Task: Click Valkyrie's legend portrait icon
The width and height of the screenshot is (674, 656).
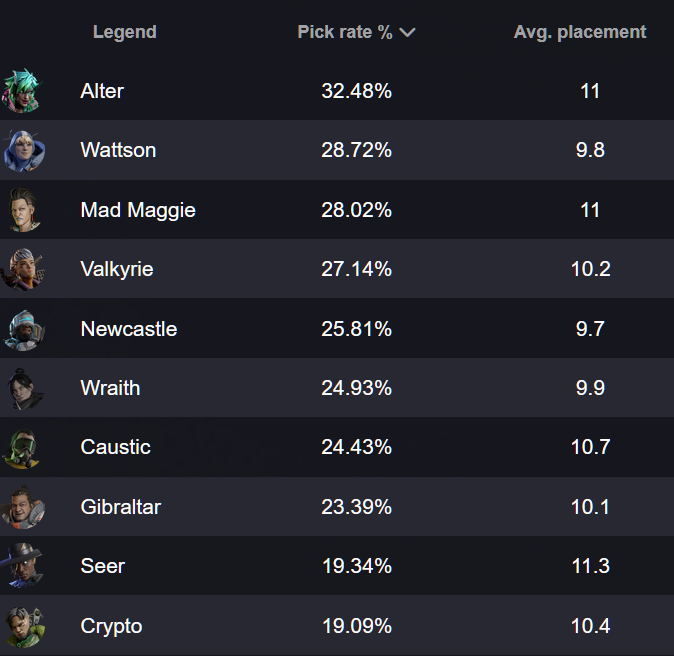Action: pos(21,269)
